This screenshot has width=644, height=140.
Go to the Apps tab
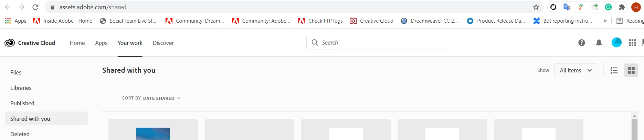click(101, 43)
